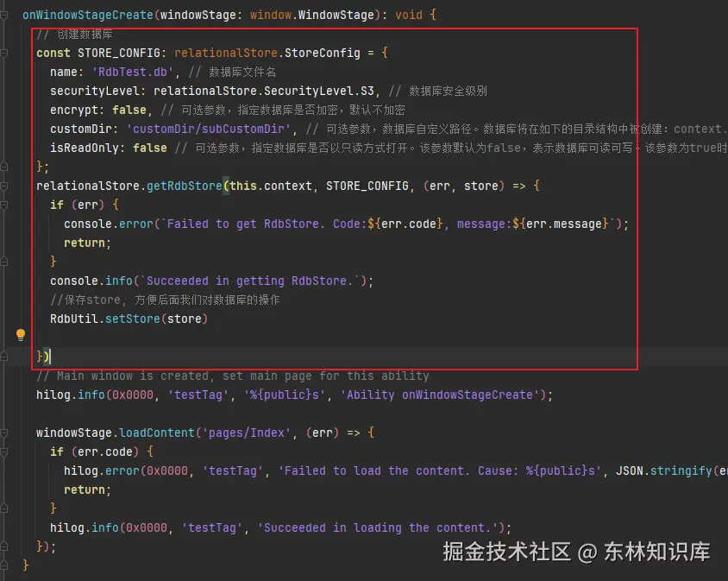Viewport: 728px width, 581px height.
Task: Click the 'loadContent' method name
Action: point(157,433)
